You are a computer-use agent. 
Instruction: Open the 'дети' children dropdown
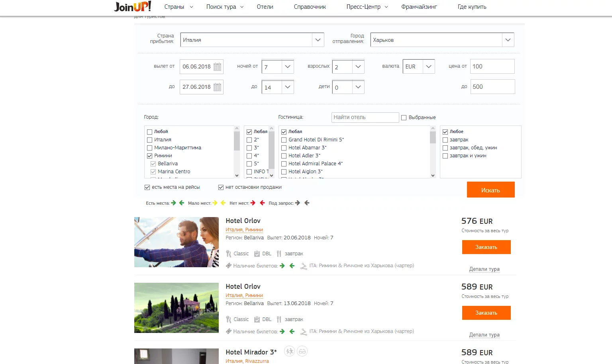point(348,87)
